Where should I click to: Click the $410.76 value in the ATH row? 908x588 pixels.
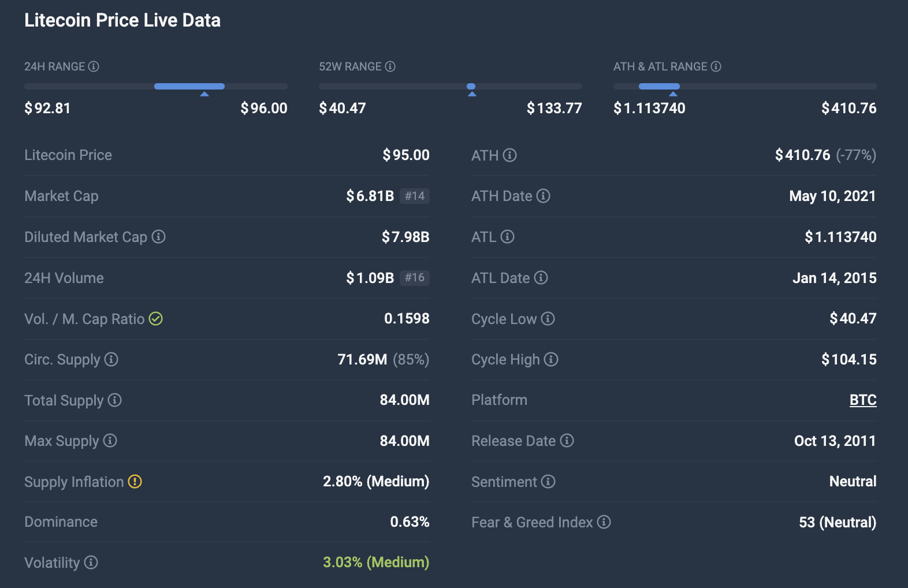[803, 155]
